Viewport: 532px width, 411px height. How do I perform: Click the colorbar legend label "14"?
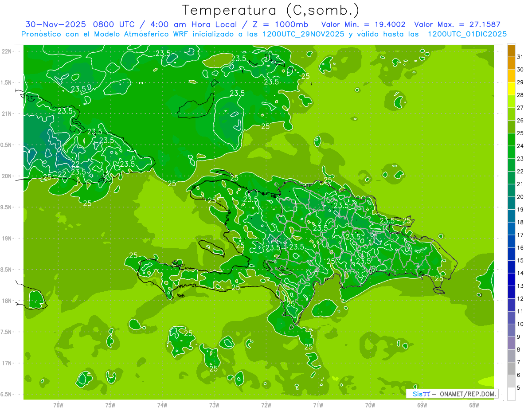click(x=520, y=273)
